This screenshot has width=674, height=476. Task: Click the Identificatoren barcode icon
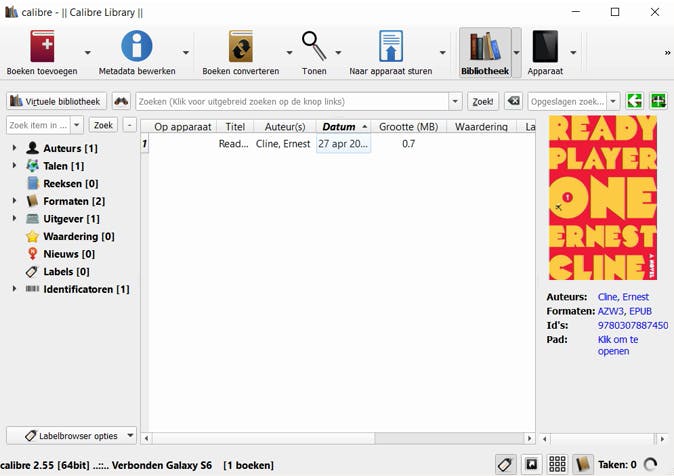click(32, 289)
